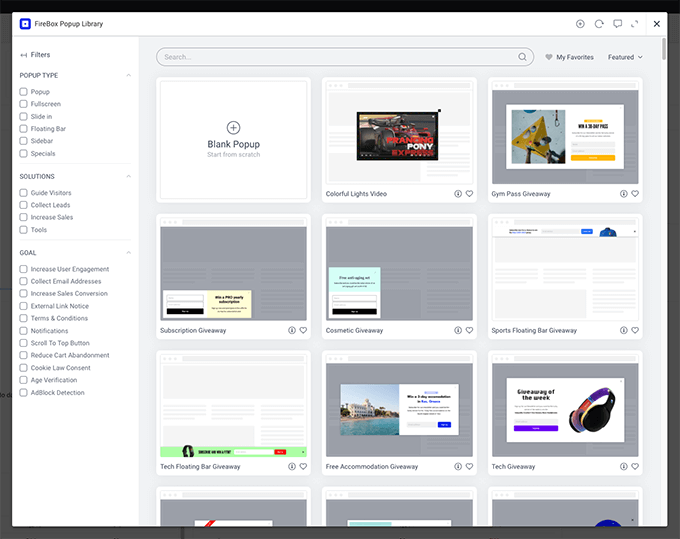Screen dimensions: 680x539
Task: Favorite the Sports Floating Bar Giveaway template
Action: 635,330
